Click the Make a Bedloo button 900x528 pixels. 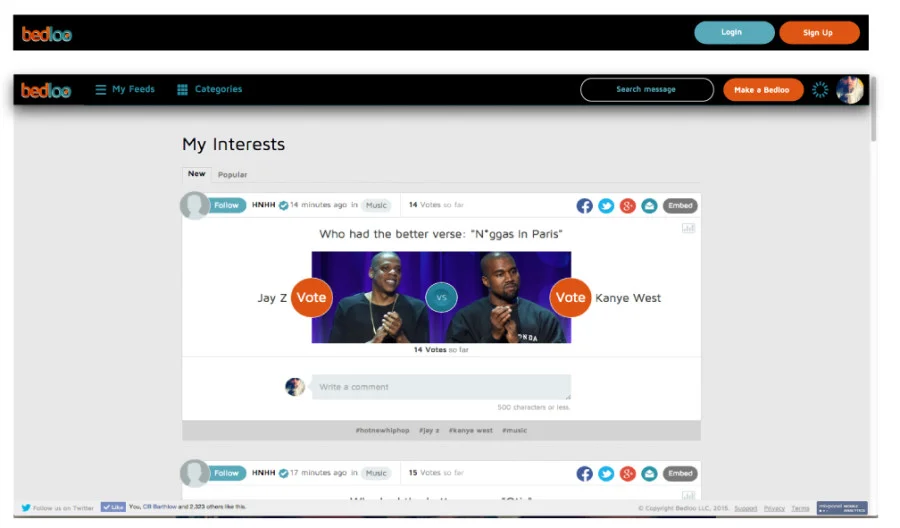(x=763, y=90)
